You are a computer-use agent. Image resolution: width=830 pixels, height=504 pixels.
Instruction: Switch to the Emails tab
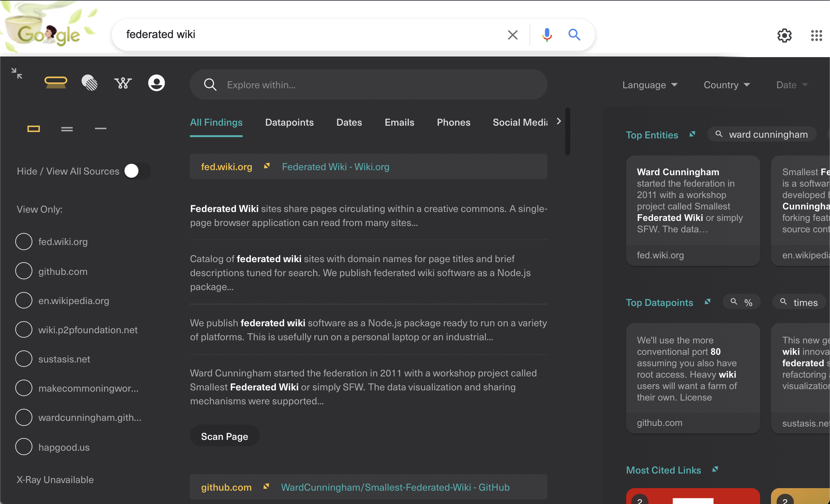[399, 122]
